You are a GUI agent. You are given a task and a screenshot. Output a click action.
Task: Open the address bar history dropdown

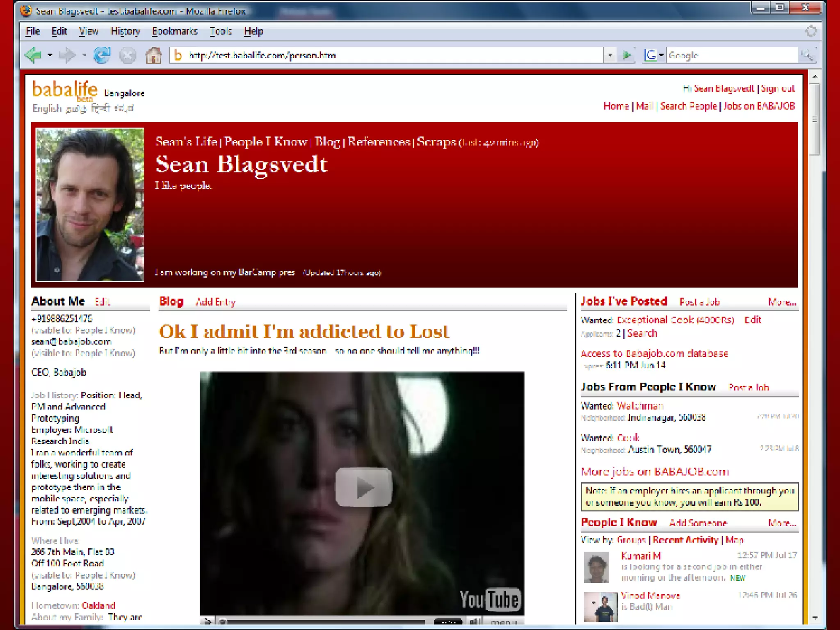[x=610, y=55]
